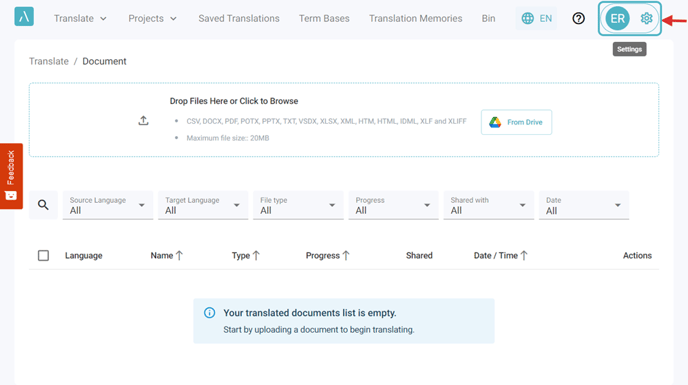
Task: Click the app logo icon
Action: (x=24, y=17)
